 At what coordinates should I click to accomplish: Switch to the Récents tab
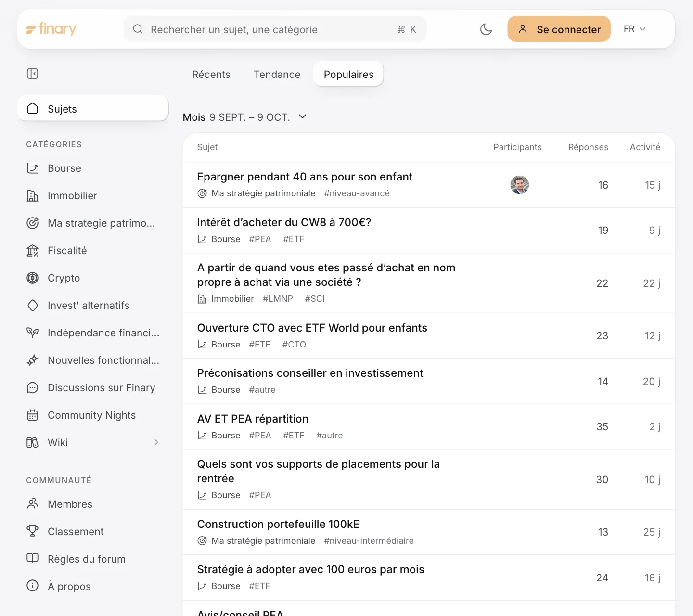coord(211,74)
